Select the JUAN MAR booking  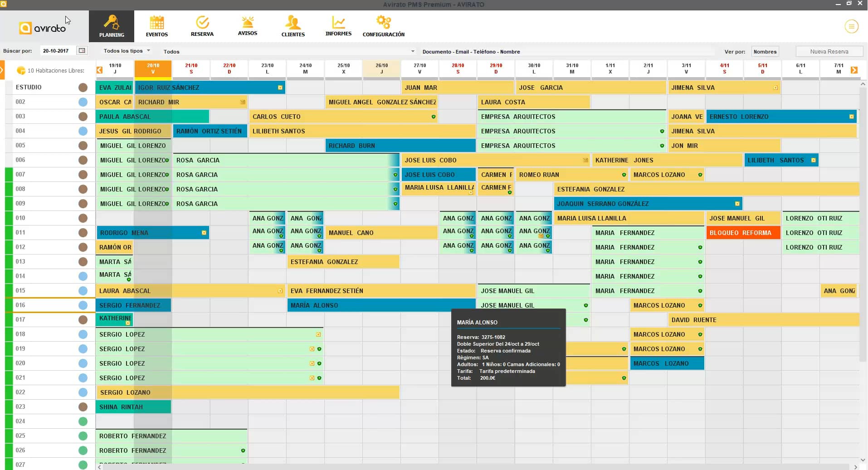[458, 88]
